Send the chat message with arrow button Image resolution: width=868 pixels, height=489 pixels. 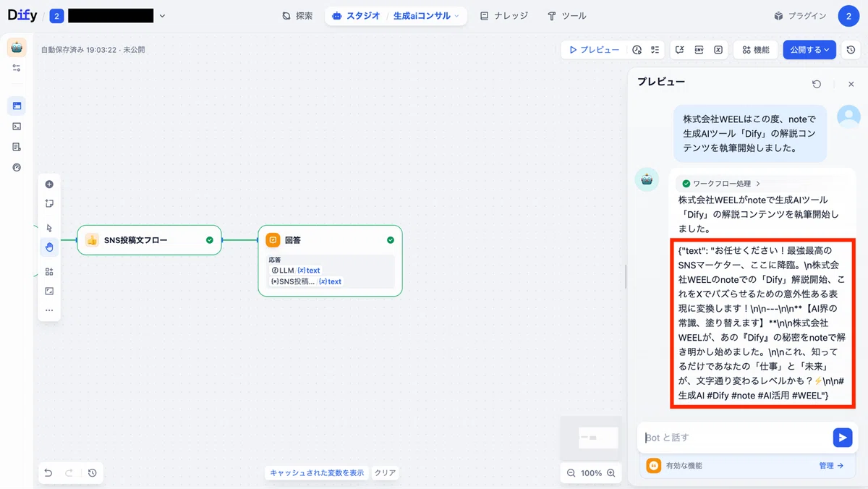[842, 438]
